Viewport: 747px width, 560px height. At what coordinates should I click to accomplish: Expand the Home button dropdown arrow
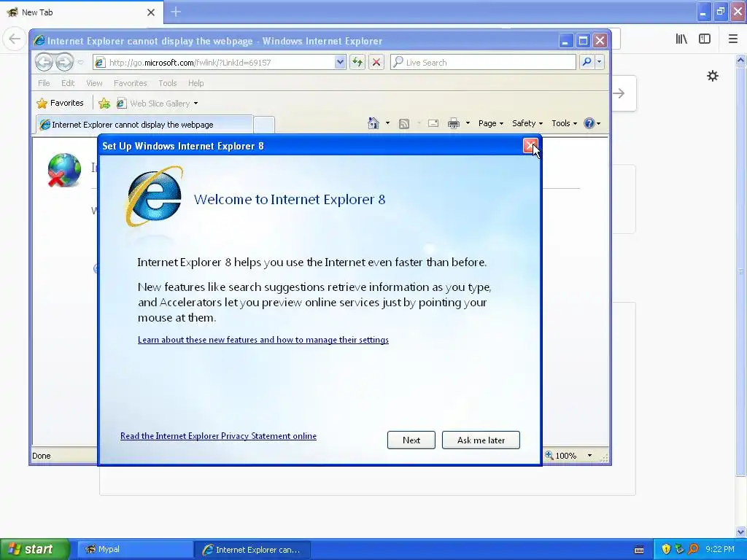pos(387,123)
